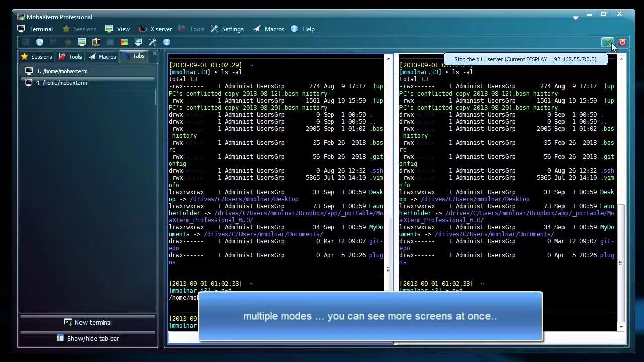Click left terminal scrollbar up arrow
644x362 pixels.
click(x=388, y=59)
